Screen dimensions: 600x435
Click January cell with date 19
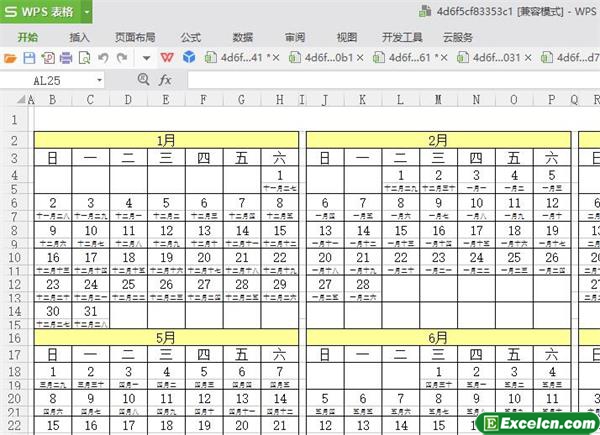[x=166, y=257]
